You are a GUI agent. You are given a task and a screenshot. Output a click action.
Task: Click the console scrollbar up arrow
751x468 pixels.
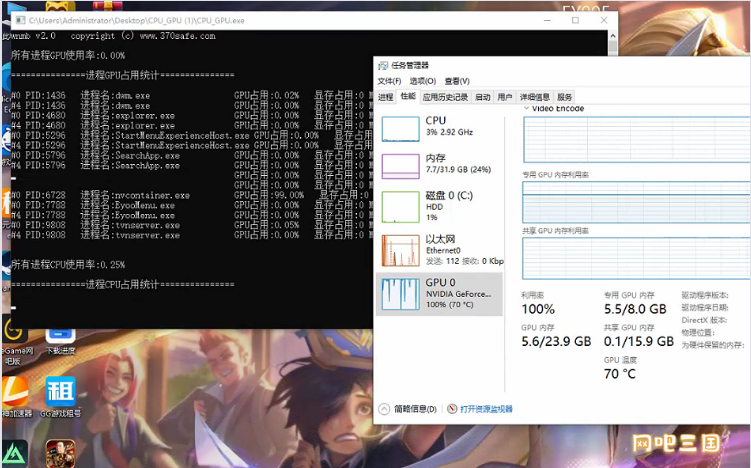tap(613, 36)
